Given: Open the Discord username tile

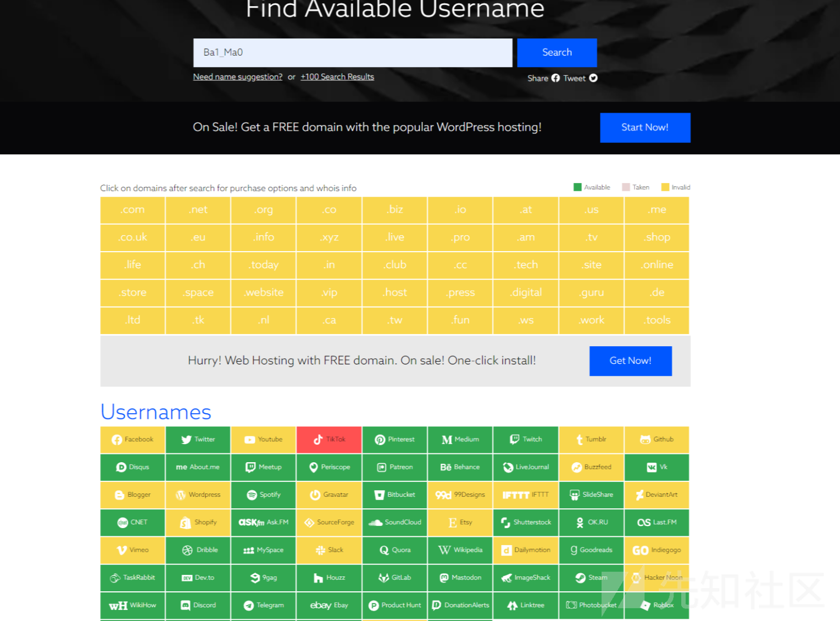Looking at the screenshot, I should (198, 606).
